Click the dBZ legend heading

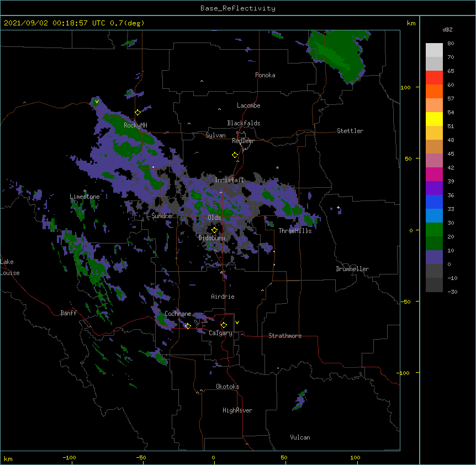click(447, 30)
